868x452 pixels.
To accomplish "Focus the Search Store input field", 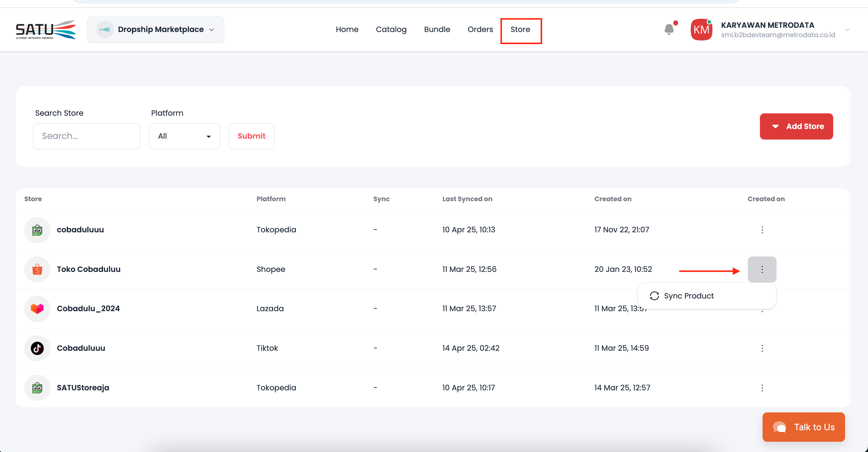I will pos(87,136).
